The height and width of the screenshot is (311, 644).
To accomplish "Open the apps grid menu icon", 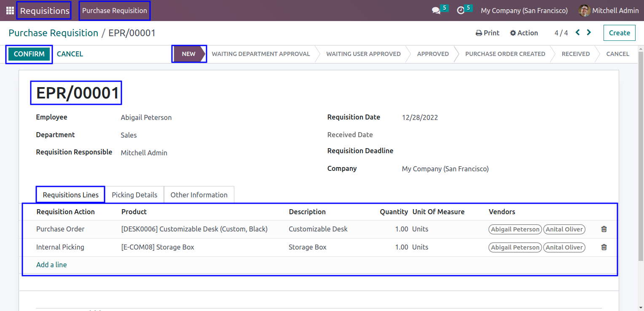I will [x=10, y=11].
